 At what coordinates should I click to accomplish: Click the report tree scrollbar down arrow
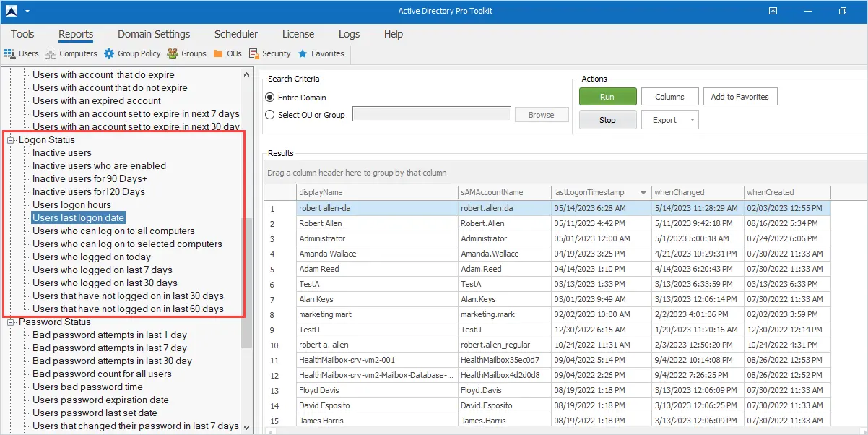coord(247,427)
